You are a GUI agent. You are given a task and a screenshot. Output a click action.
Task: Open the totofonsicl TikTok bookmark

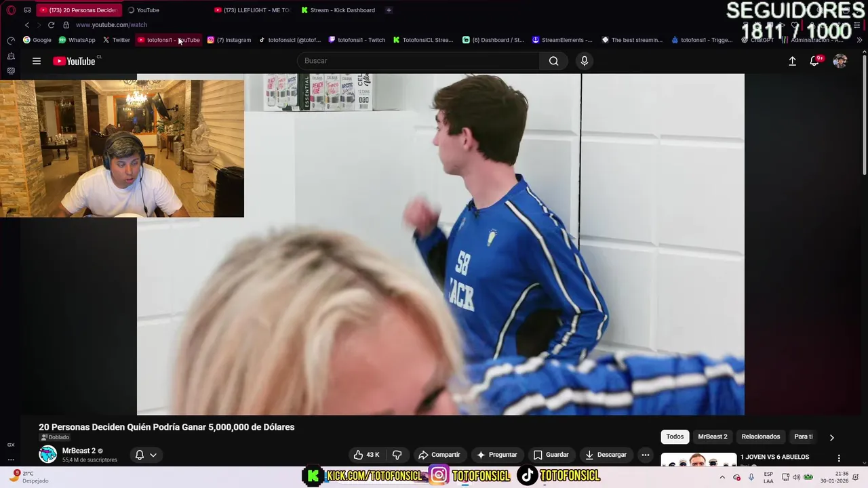coord(290,40)
